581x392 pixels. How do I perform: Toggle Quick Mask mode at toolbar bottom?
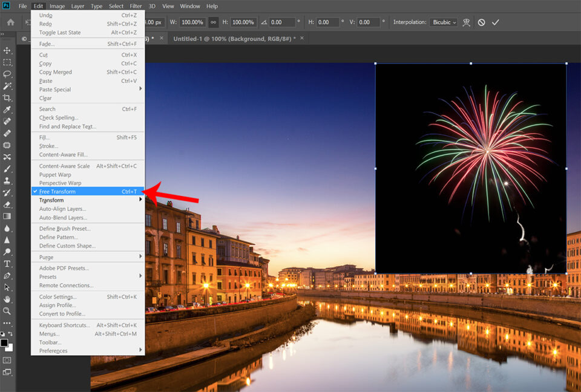7,359
